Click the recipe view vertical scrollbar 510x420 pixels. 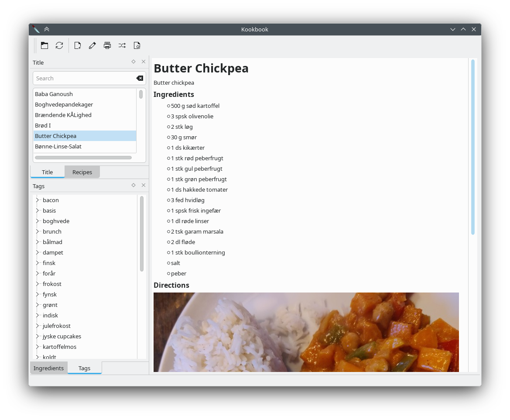click(472, 147)
